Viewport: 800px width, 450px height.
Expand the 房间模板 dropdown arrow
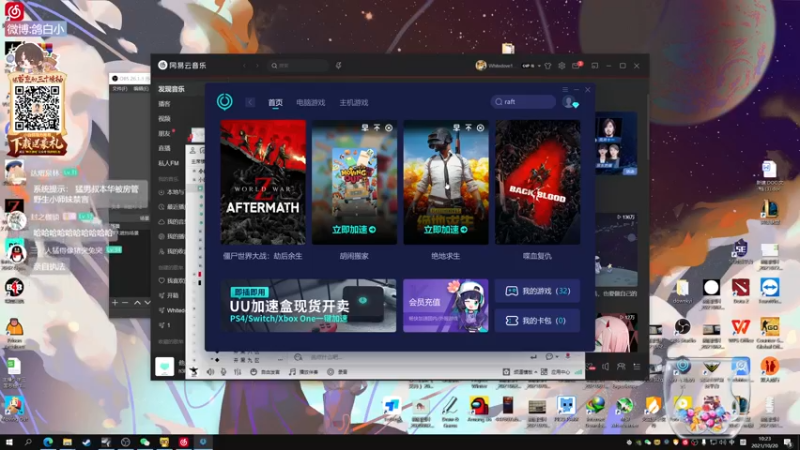pyautogui.click(x=535, y=372)
